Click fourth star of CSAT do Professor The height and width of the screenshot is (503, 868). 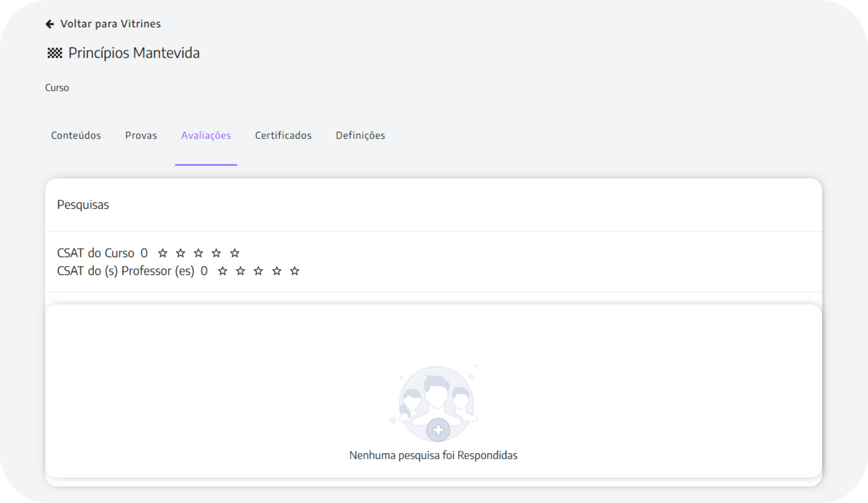pos(277,271)
